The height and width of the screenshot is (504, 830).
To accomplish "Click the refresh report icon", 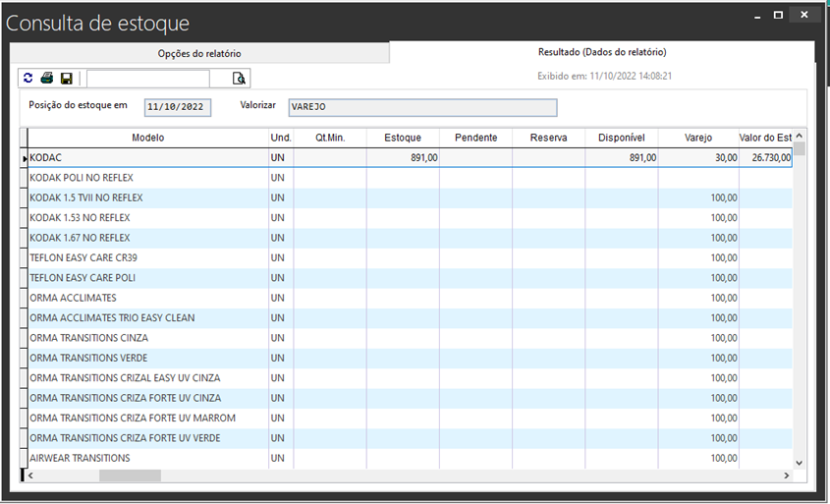I will pyautogui.click(x=28, y=78).
